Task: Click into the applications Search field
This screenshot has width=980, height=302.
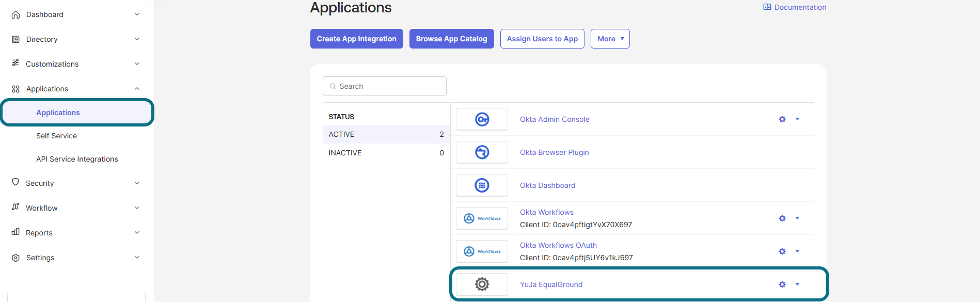Action: tap(385, 86)
